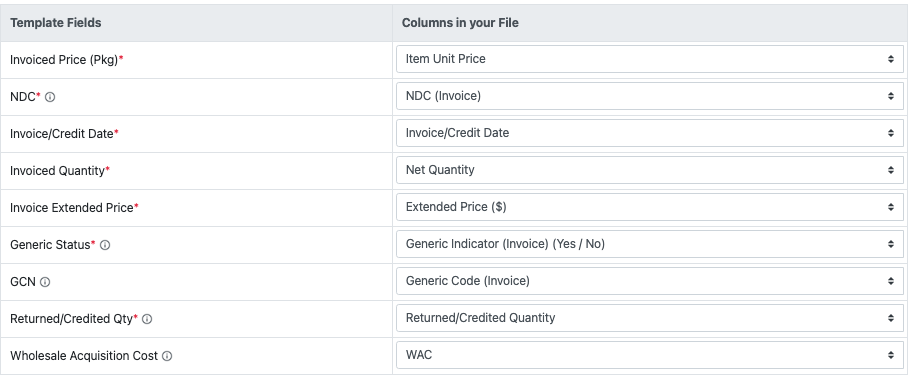The height and width of the screenshot is (383, 910).
Task: Click the Columns in your File header
Action: tap(460, 23)
